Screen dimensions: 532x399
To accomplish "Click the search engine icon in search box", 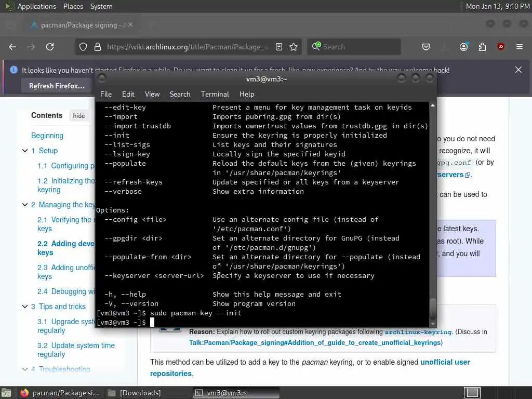I will pos(316,46).
